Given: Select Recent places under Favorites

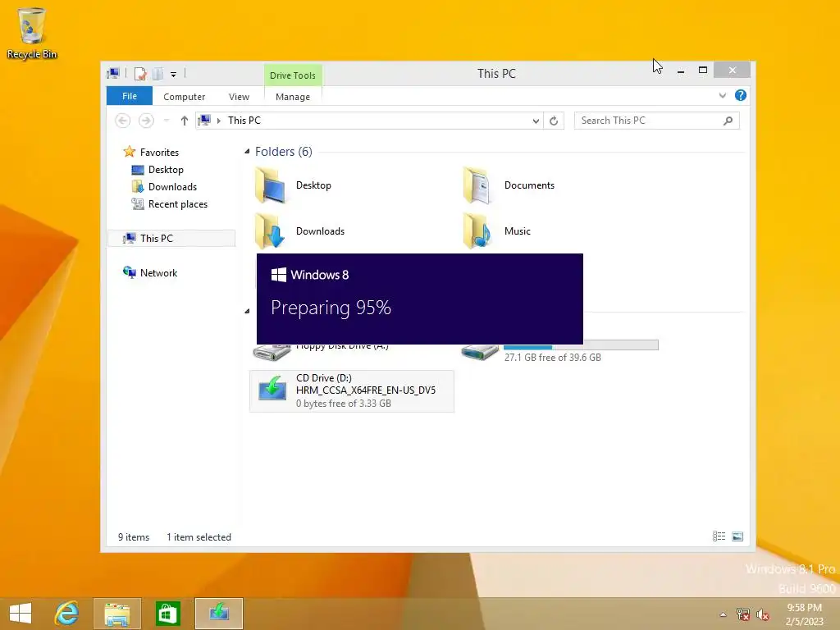Looking at the screenshot, I should coord(177,204).
